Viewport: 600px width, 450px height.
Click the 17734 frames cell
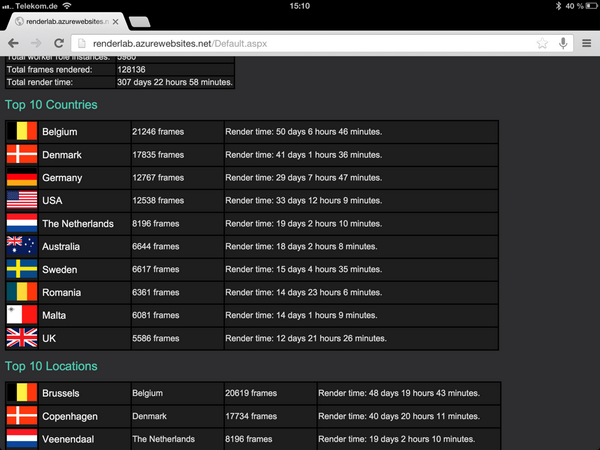(x=271, y=416)
